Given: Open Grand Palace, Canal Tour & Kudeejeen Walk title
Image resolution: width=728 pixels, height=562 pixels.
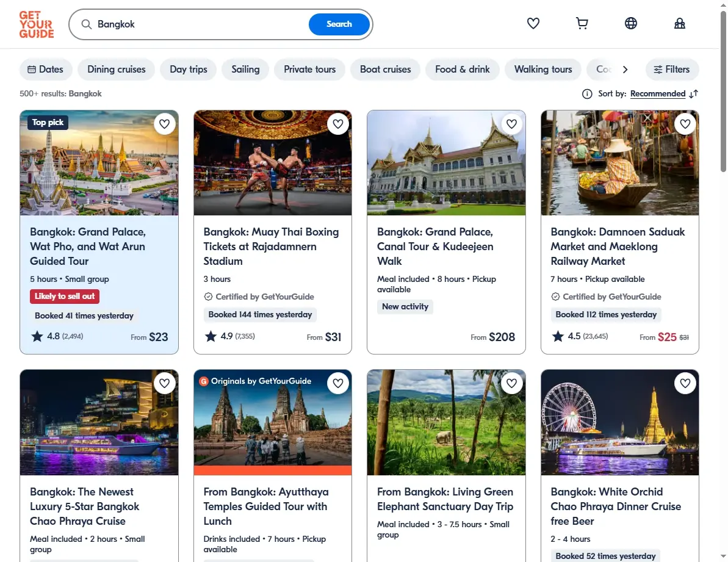Looking at the screenshot, I should 435,247.
